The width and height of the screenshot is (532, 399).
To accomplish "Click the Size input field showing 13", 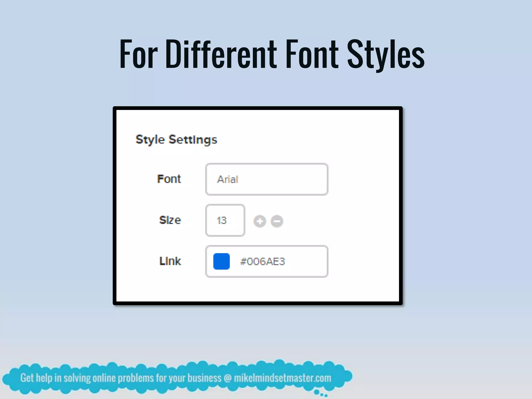I will pos(225,220).
